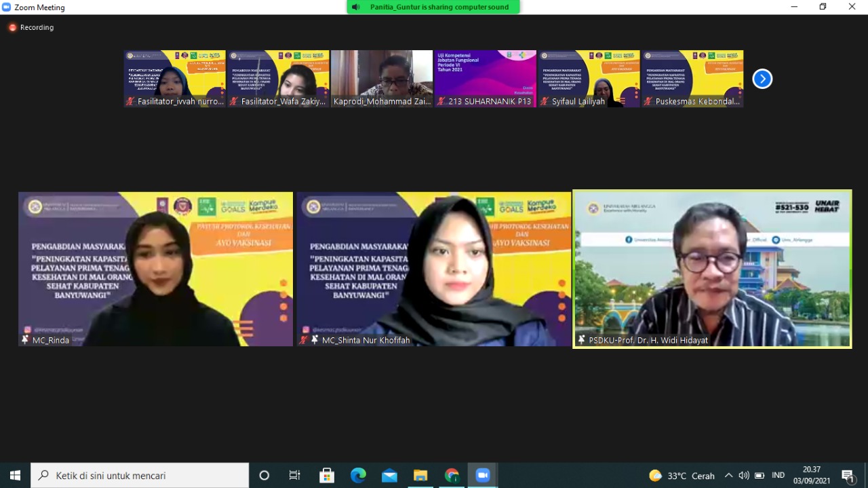Open Task View on the taskbar
868x488 pixels.
pyautogui.click(x=295, y=475)
